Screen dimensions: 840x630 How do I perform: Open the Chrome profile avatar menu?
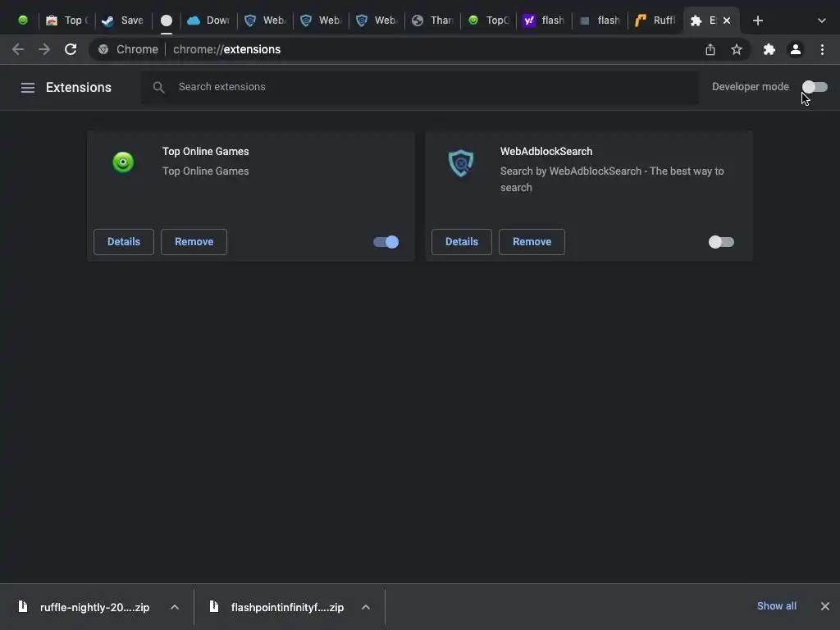click(x=796, y=49)
